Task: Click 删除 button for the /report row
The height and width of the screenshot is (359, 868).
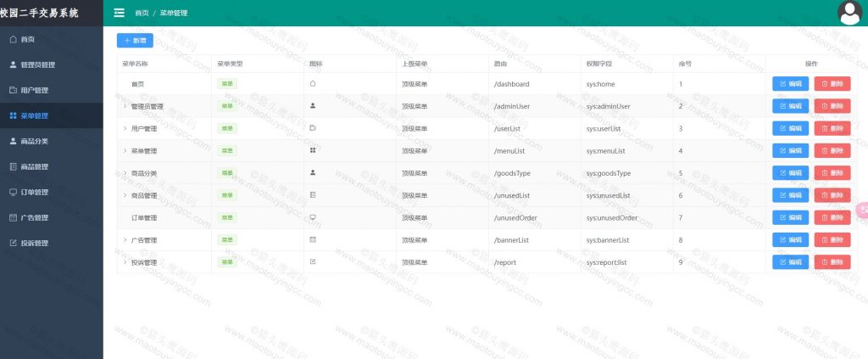Action: (832, 262)
